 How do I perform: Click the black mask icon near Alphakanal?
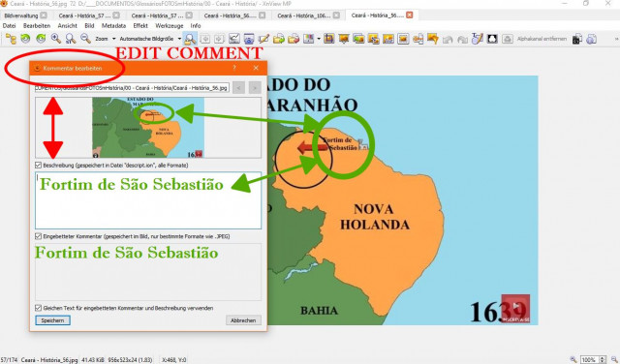click(492, 39)
